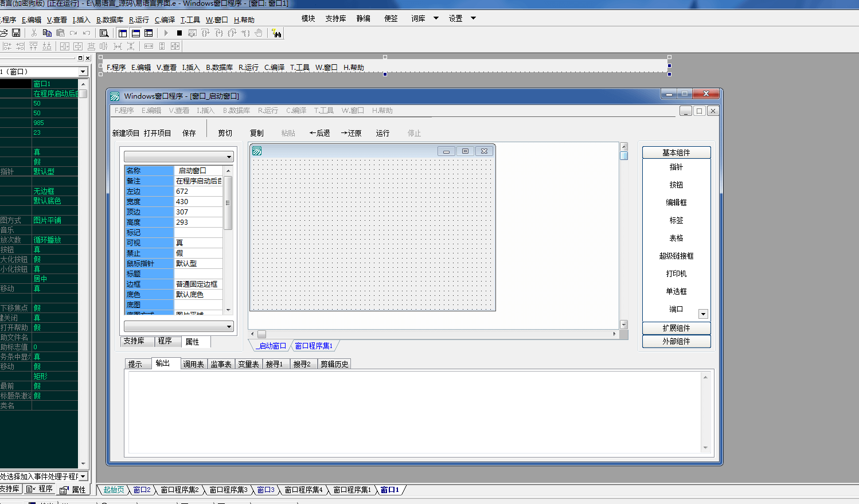The height and width of the screenshot is (504, 859).
Task: Click down arrow under the 端口 component list
Action: (x=703, y=314)
